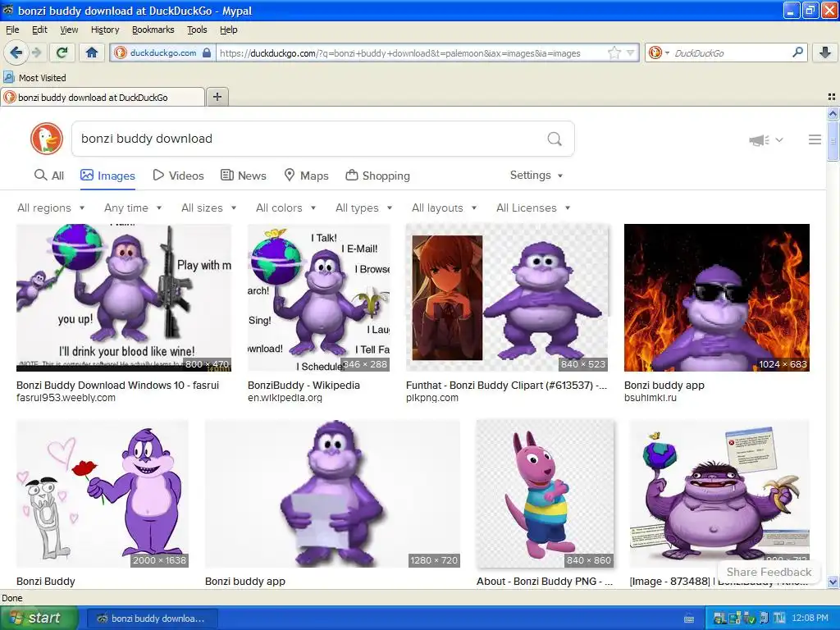Open the History menu
Screen dimensions: 840x630
click(x=105, y=30)
